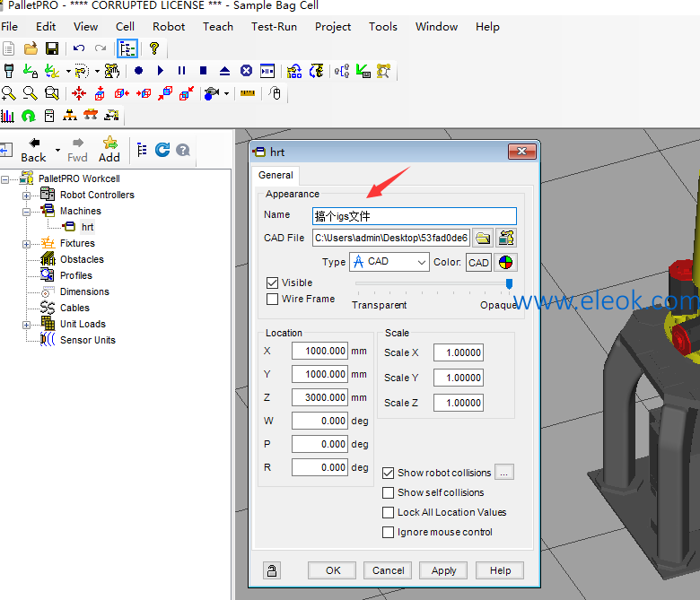Click the Name input field
The height and width of the screenshot is (600, 700).
point(415,216)
